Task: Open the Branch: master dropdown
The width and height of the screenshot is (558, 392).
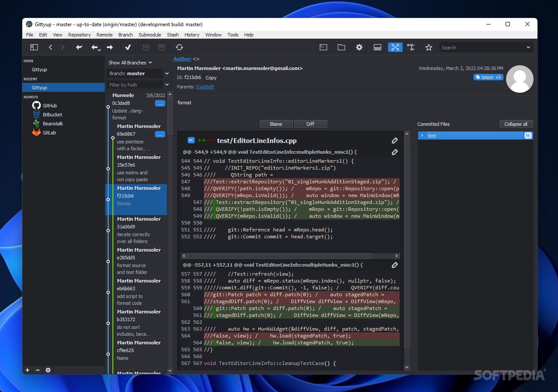Action: pos(139,73)
